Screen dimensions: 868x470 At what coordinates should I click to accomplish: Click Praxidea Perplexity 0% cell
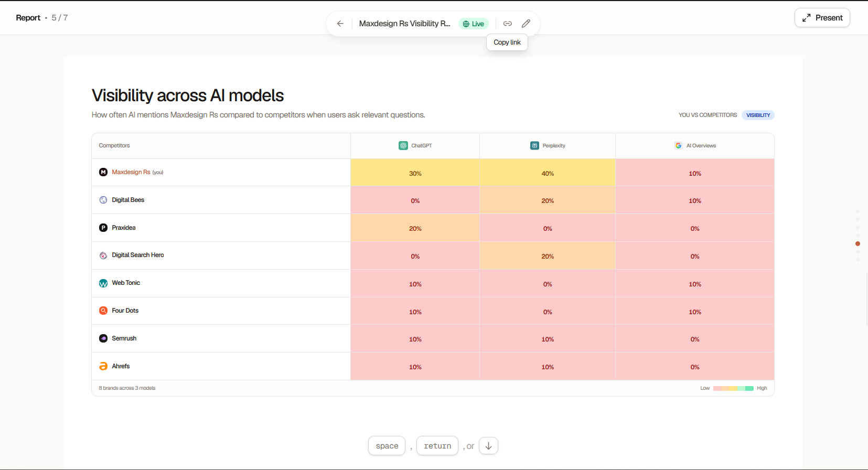click(x=548, y=228)
